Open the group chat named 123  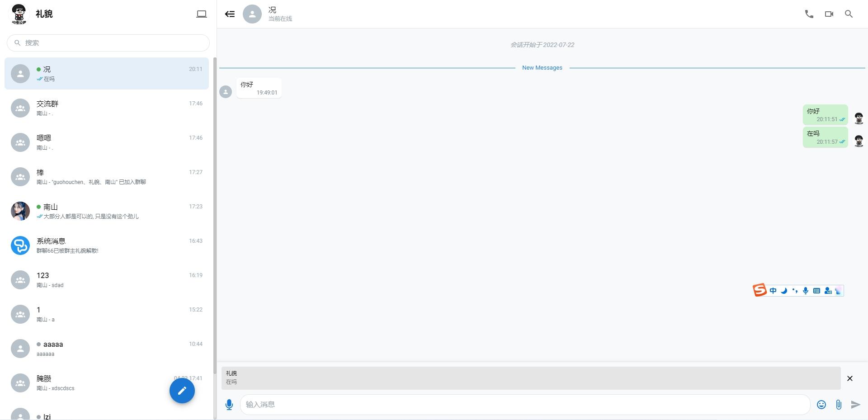pyautogui.click(x=107, y=280)
